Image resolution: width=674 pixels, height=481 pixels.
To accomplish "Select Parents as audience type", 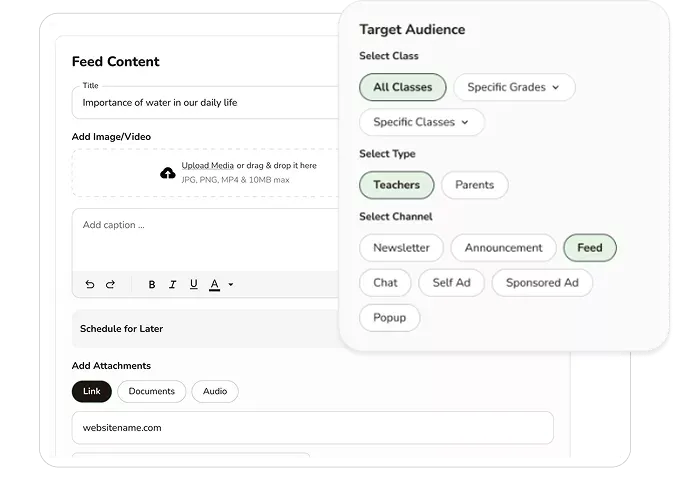I will point(474,185).
